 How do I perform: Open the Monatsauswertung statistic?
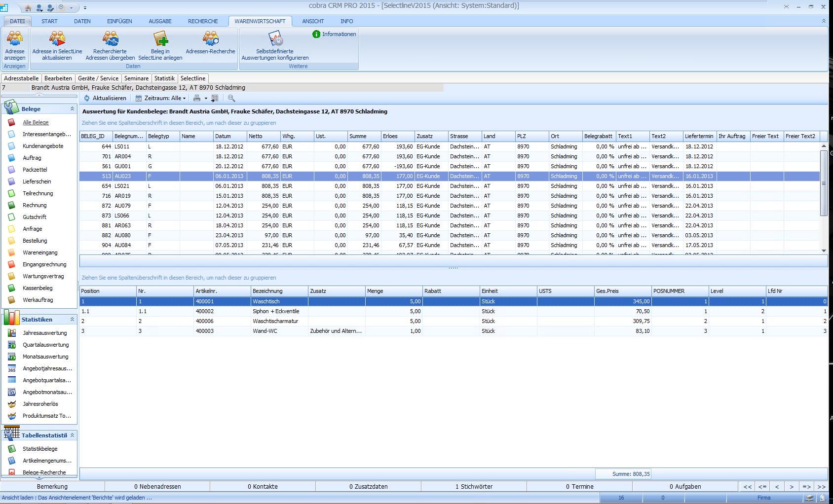point(45,357)
